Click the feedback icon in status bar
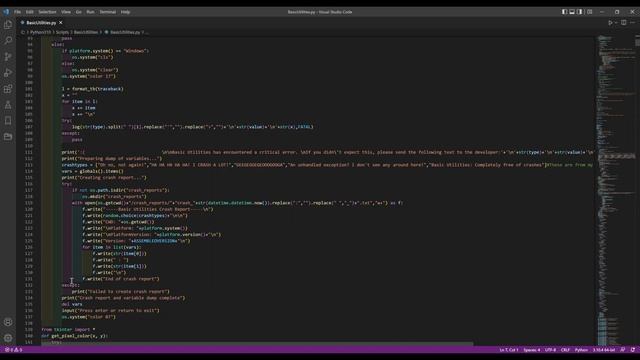640x360 pixels. click(623, 350)
